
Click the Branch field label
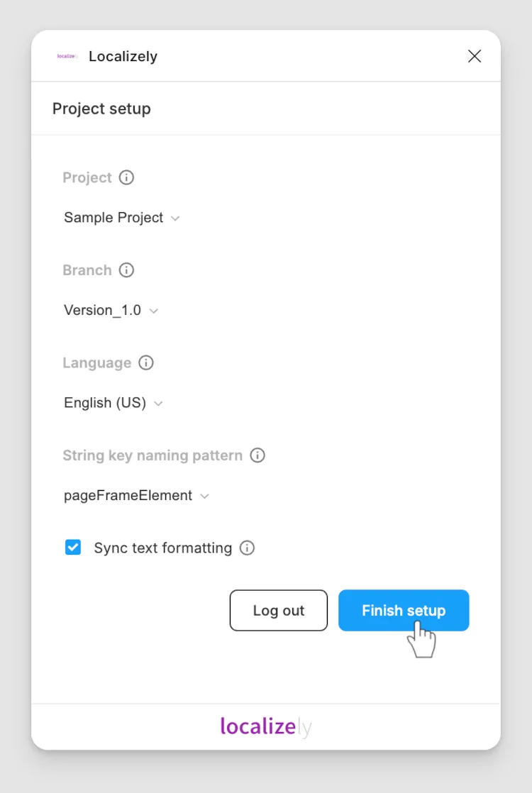click(87, 270)
